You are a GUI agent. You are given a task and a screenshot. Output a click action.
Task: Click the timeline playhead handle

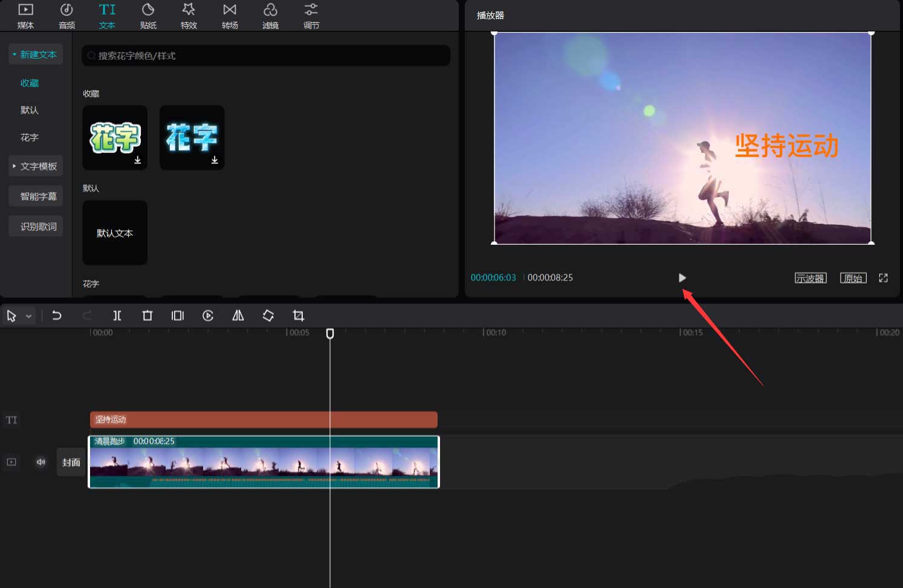pos(330,334)
